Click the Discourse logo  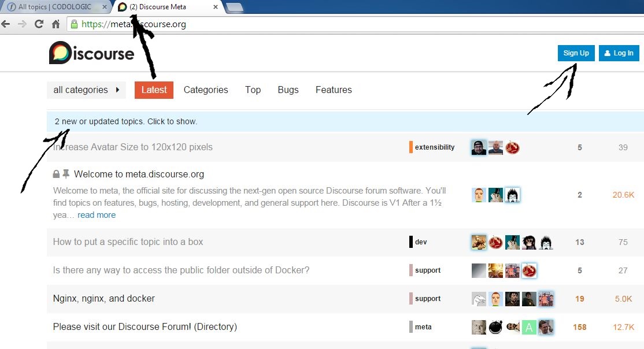[91, 53]
